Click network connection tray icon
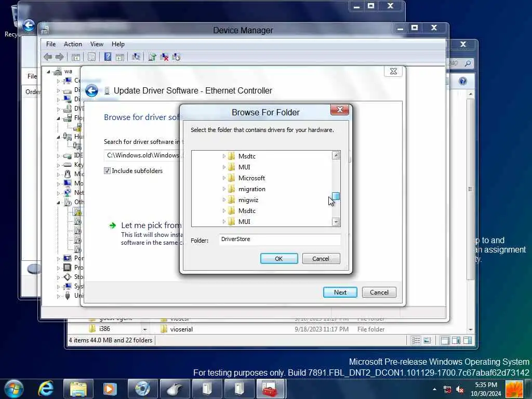 tap(447, 389)
